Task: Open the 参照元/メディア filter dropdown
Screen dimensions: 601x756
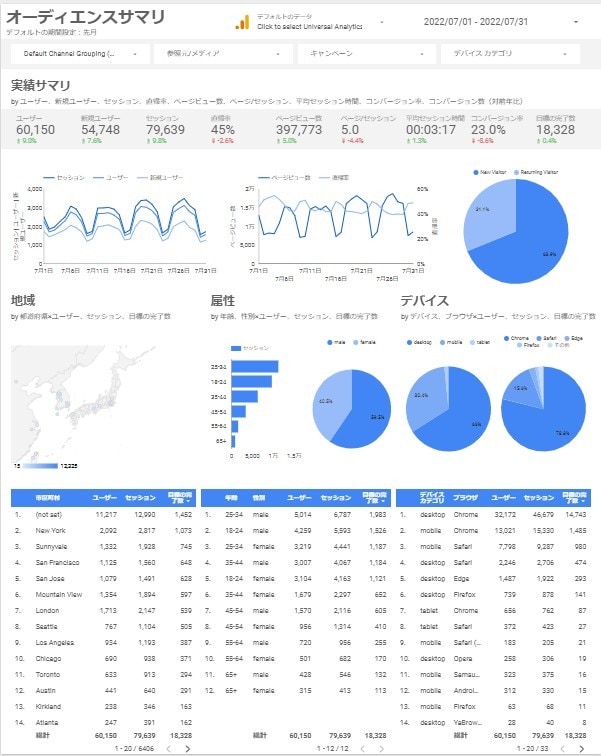Action: (223, 54)
